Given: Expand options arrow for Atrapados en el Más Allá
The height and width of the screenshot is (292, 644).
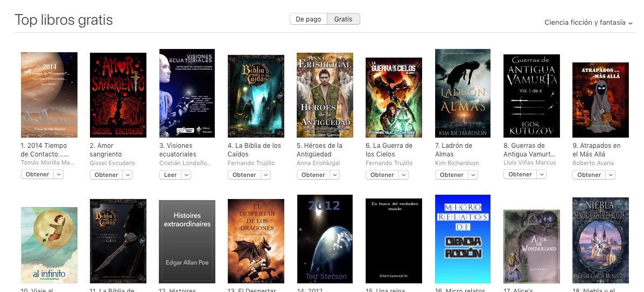Looking at the screenshot, I should coord(611,175).
